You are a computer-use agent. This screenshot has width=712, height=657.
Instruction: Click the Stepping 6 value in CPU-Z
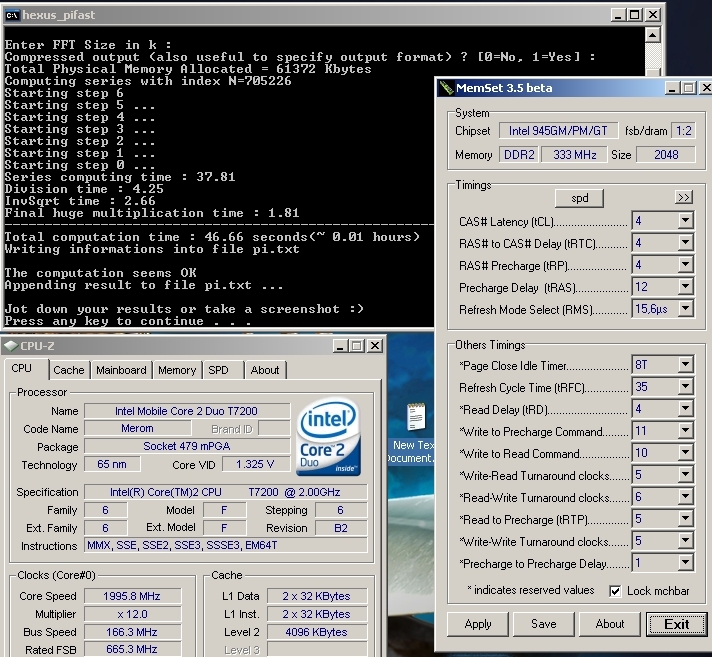(341, 510)
